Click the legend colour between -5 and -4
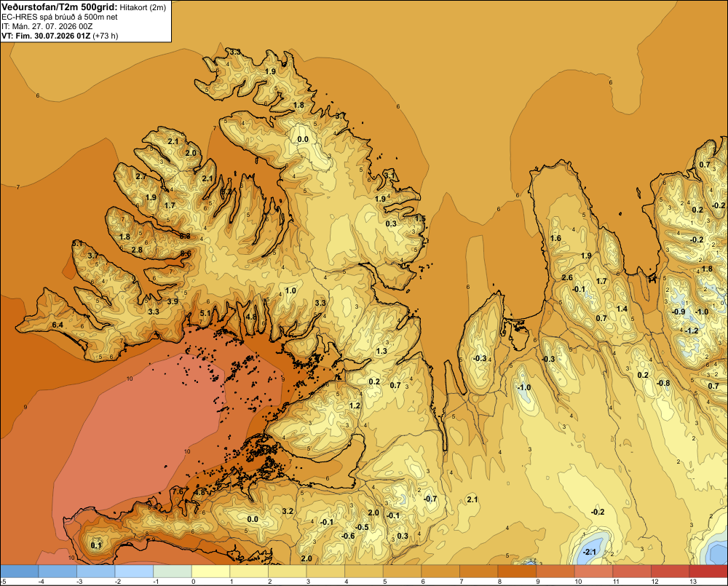 point(19,571)
